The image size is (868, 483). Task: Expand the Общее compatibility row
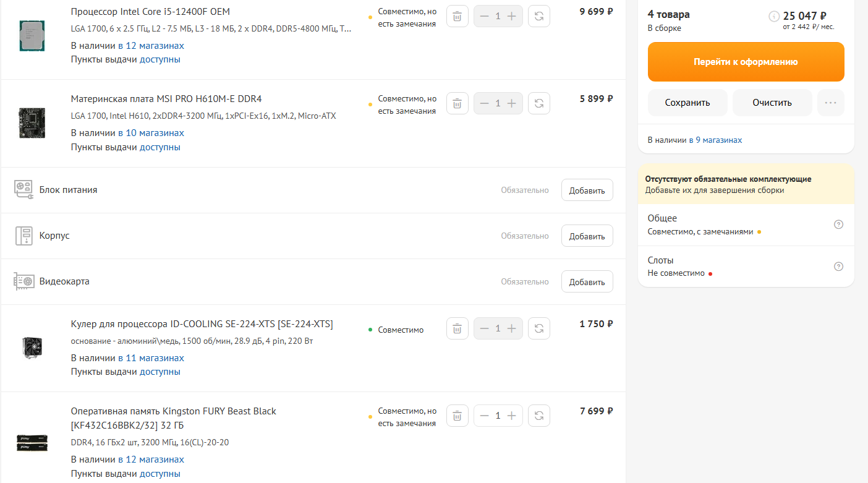[x=746, y=225]
